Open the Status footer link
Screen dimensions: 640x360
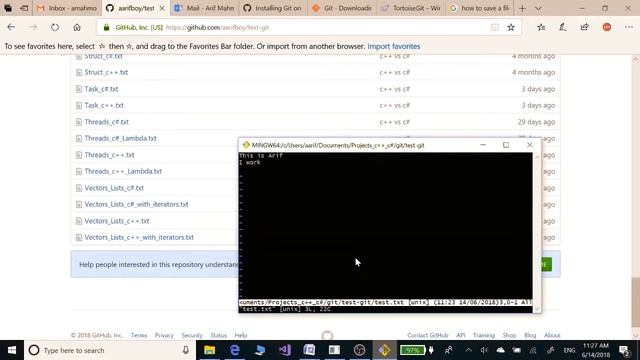point(218,335)
